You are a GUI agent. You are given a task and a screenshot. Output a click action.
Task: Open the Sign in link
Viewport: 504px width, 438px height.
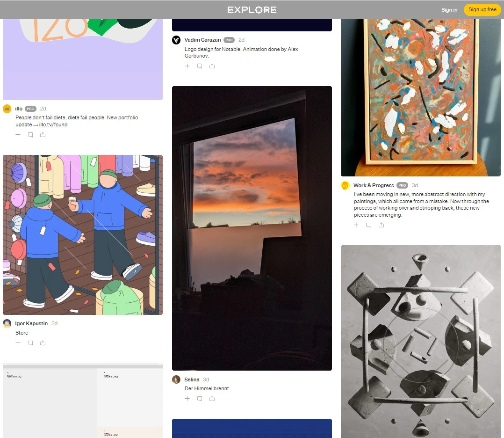click(x=449, y=10)
